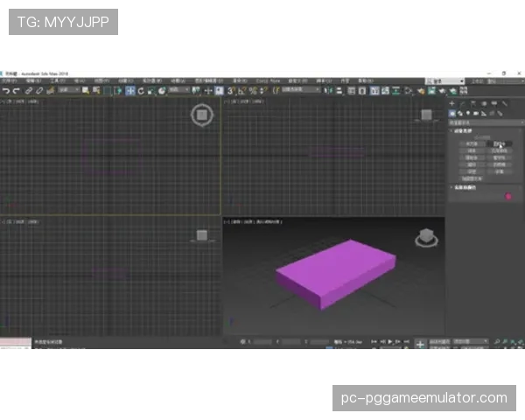
Task: Select the Geometry category icon in the Create panel
Action: pos(452,113)
